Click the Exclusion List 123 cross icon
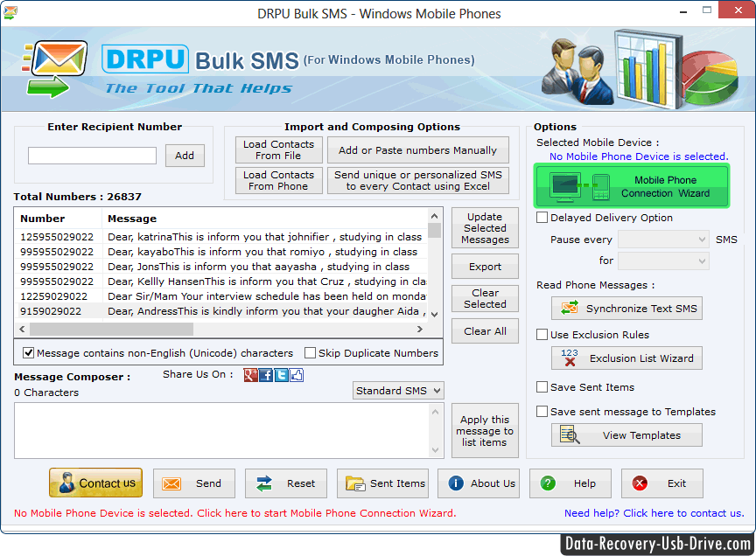Viewport: 756px width, 556px height. point(570,358)
